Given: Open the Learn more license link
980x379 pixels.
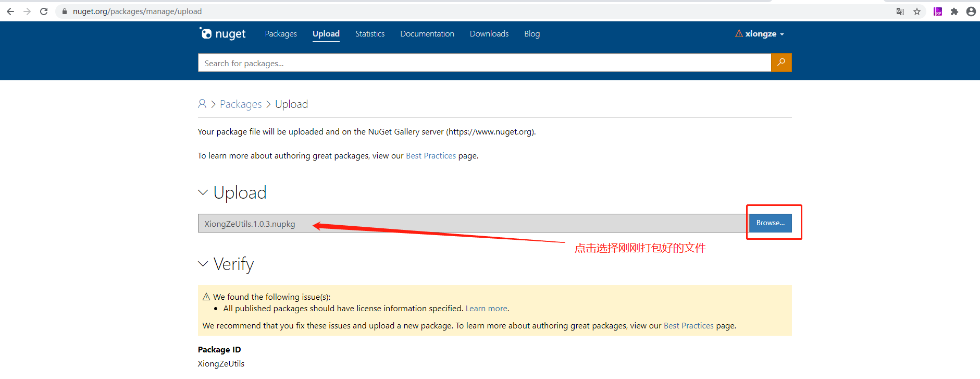Looking at the screenshot, I should [486, 309].
